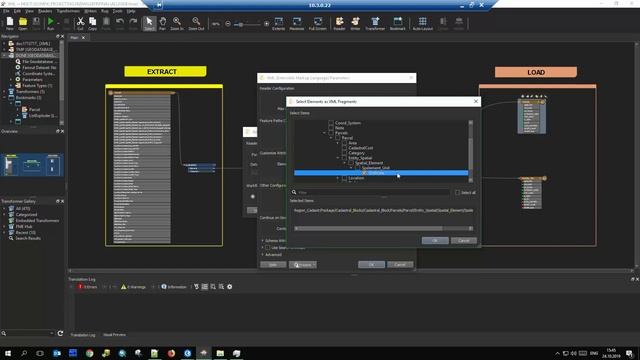Click the Maximize canvas icon
640x360 pixels.
[297, 23]
